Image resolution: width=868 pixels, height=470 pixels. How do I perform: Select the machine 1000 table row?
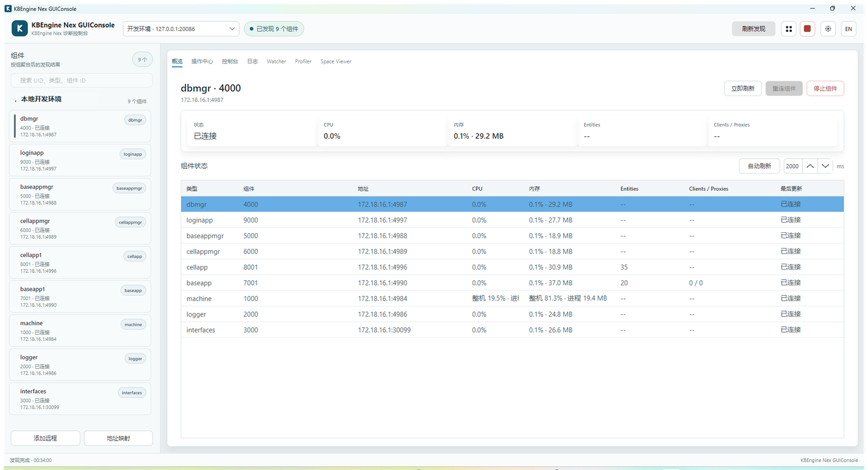click(512, 298)
